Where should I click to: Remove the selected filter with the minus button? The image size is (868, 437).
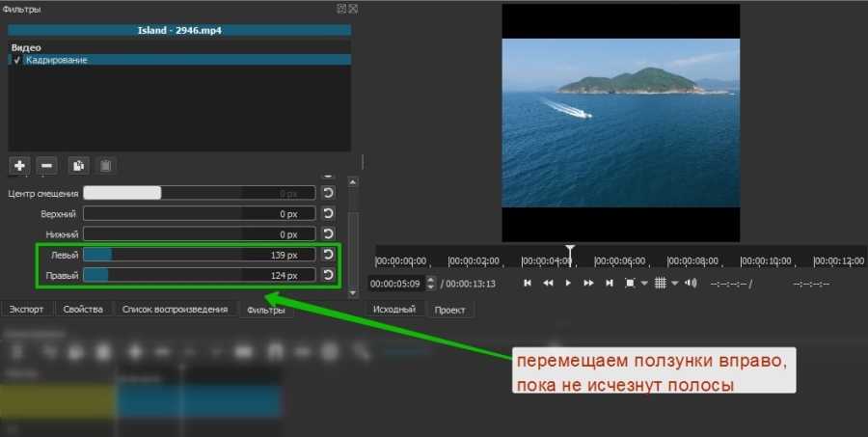[x=46, y=165]
